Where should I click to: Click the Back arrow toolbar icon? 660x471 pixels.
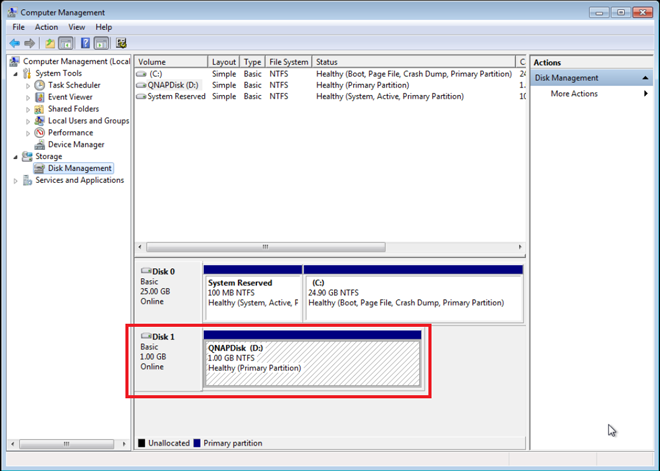coord(14,43)
